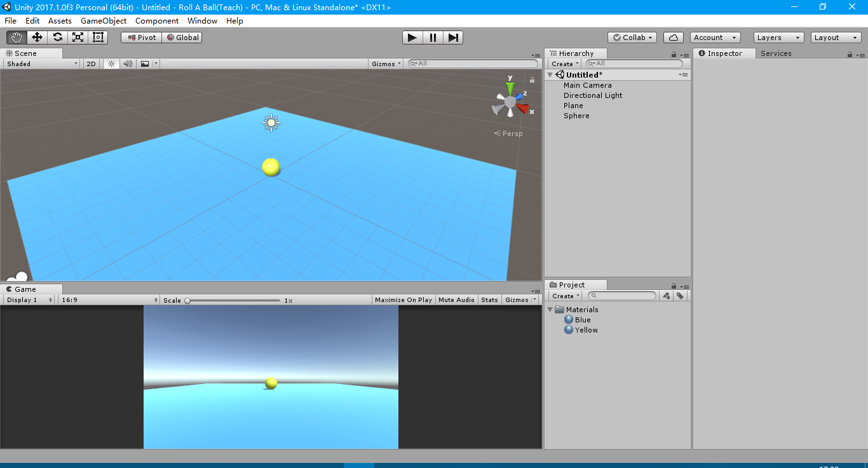The height and width of the screenshot is (468, 868).
Task: Start Play mode
Action: pyautogui.click(x=412, y=38)
